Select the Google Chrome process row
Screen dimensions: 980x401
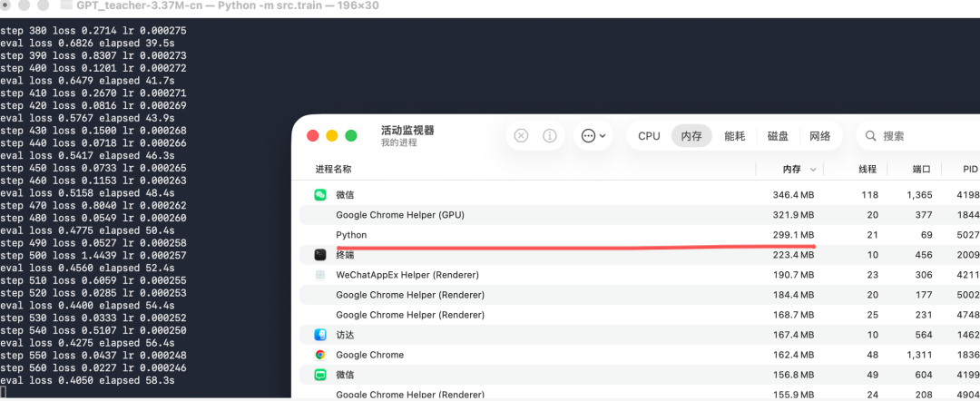pos(640,355)
